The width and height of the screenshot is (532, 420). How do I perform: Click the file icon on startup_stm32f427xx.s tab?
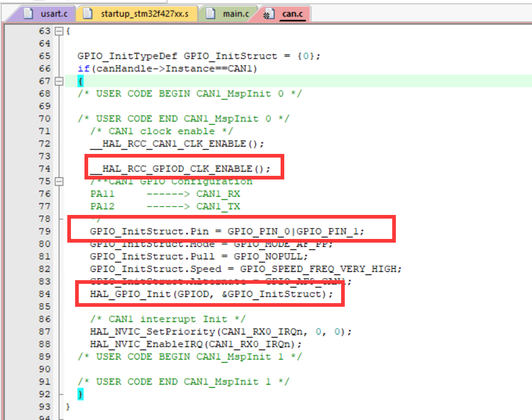[x=87, y=13]
